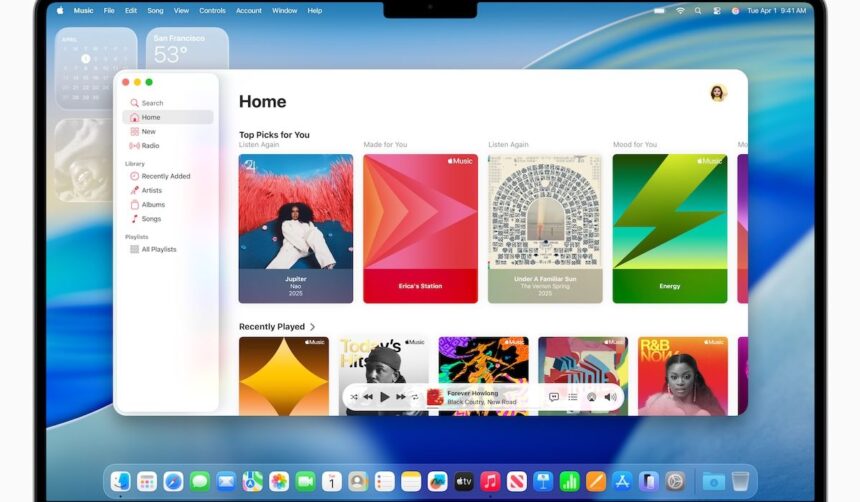Open the account profile avatar

718,93
